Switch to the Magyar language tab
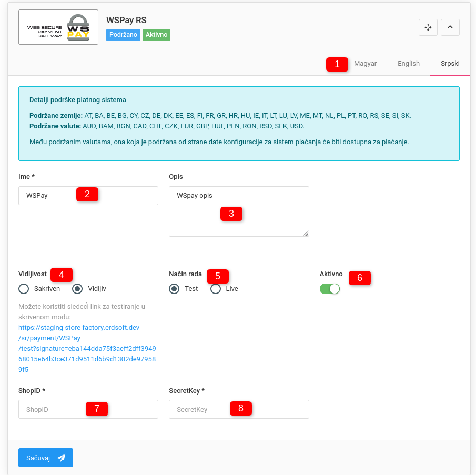Viewport: 476px width, 475px height. pyautogui.click(x=365, y=64)
